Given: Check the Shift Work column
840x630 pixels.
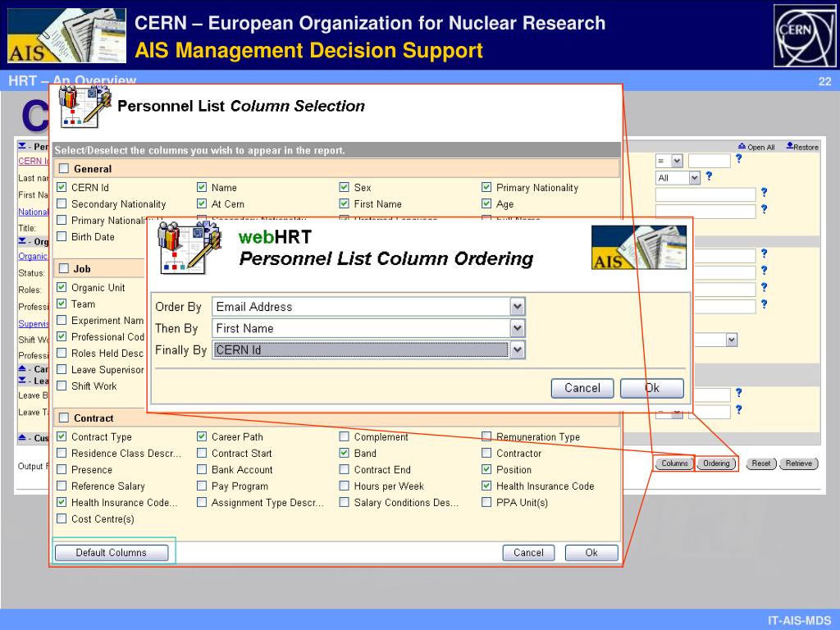Looking at the screenshot, I should click(x=62, y=386).
